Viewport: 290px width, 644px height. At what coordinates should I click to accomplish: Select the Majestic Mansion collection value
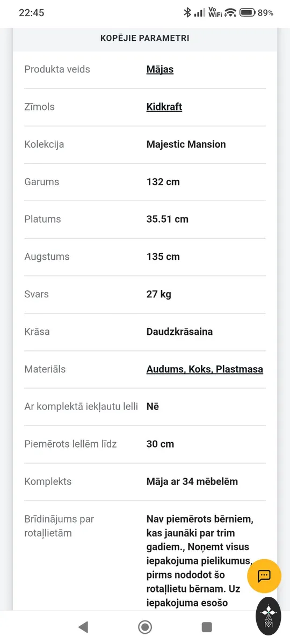pos(186,144)
